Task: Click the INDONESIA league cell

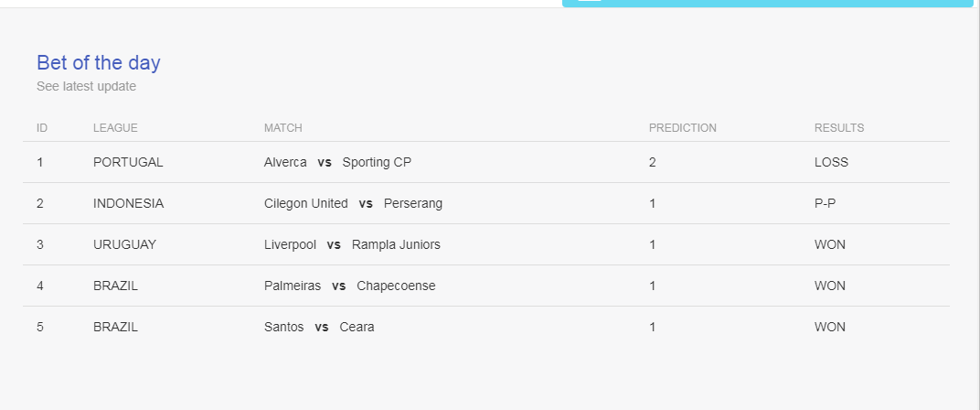Action: click(128, 203)
